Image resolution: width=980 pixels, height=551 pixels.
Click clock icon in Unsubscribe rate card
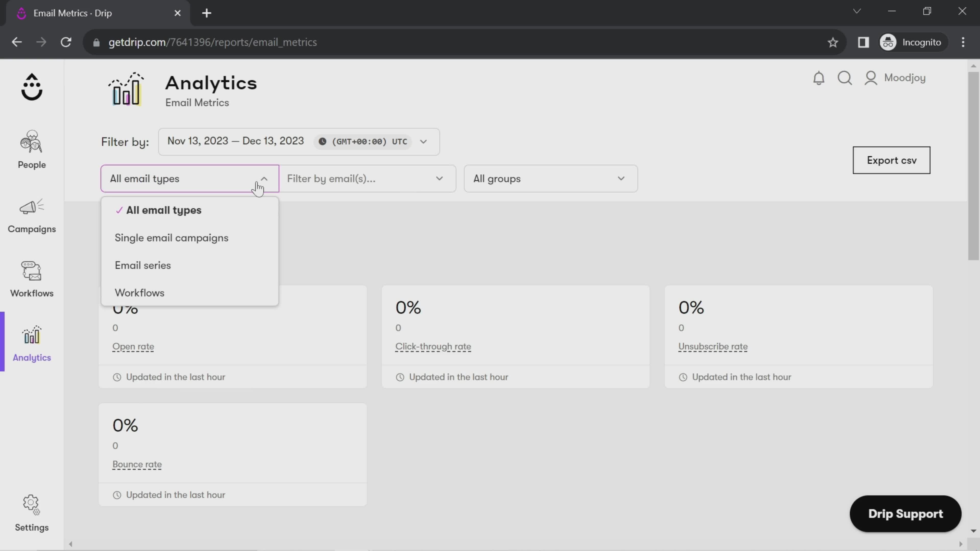pyautogui.click(x=683, y=377)
